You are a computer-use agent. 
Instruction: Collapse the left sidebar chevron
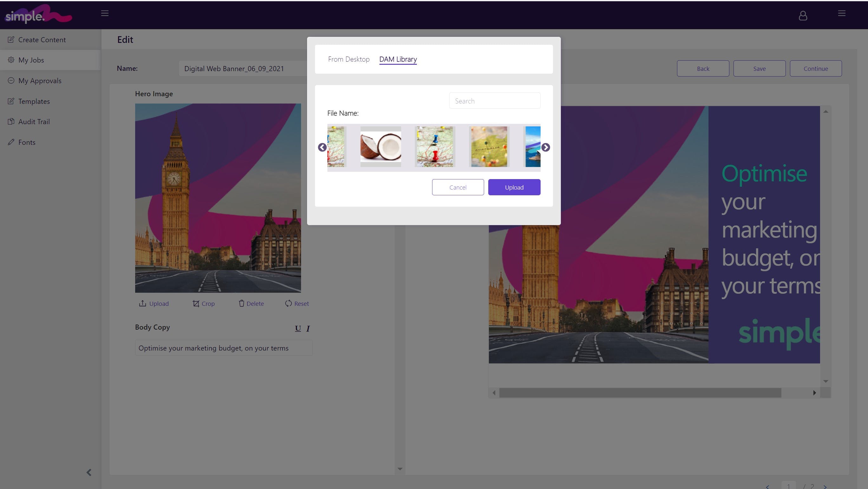tap(89, 472)
